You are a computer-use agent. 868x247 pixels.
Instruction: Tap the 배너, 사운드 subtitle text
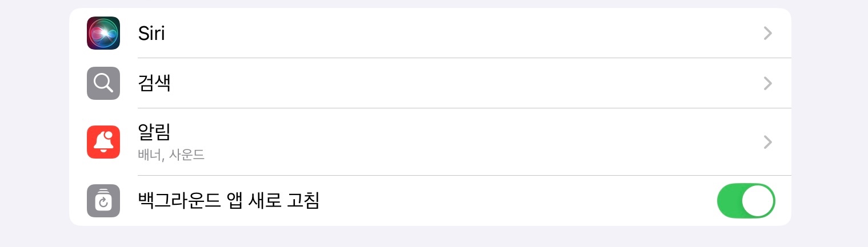171,155
